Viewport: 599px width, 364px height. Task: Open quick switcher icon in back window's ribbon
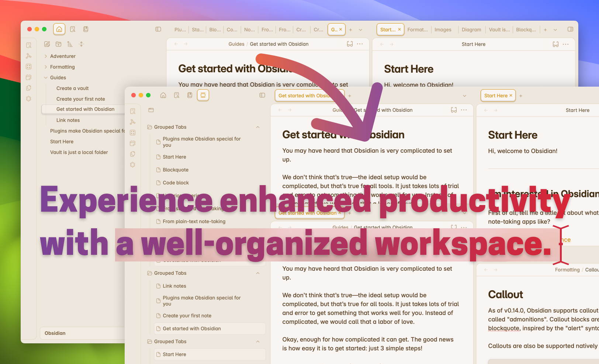click(x=29, y=45)
